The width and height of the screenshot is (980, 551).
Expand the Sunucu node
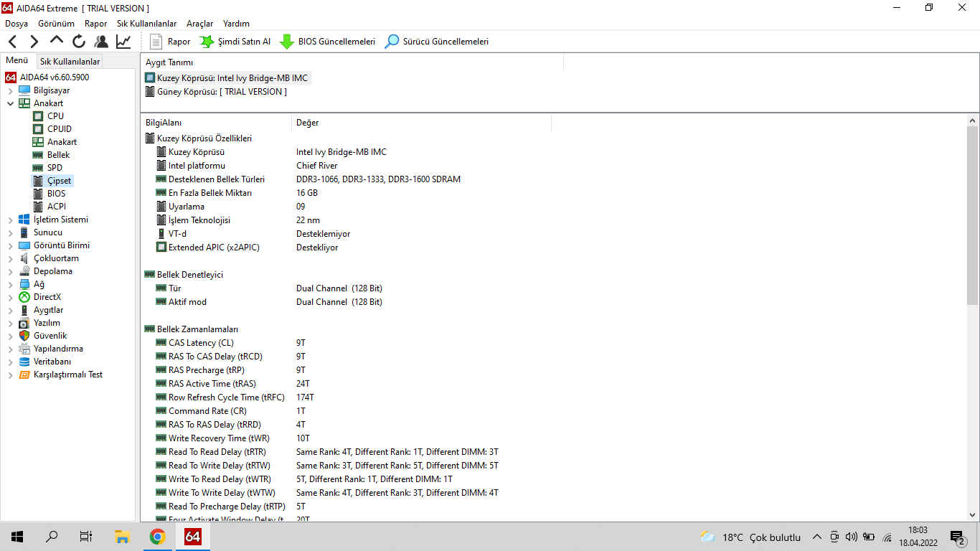click(11, 232)
